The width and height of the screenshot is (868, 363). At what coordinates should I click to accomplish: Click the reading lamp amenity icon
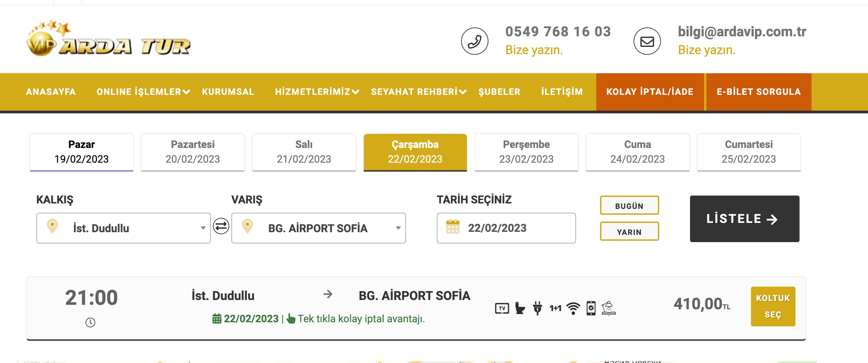coord(608,308)
